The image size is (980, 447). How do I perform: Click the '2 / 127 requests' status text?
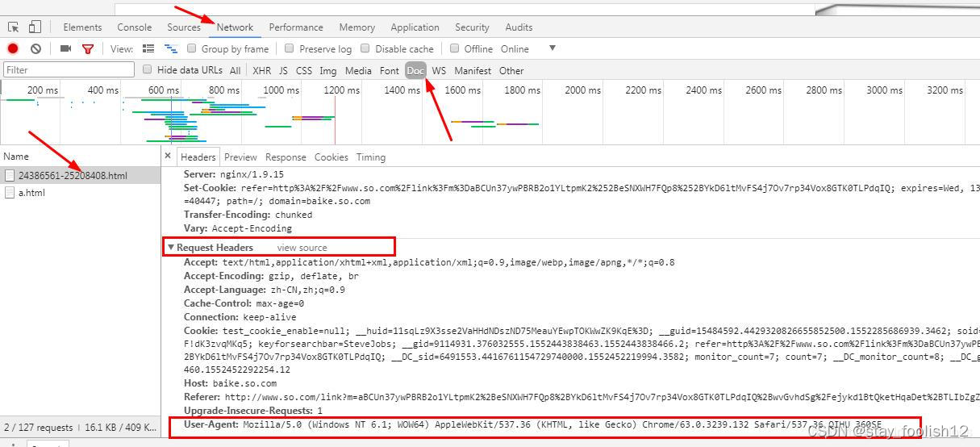(38, 428)
